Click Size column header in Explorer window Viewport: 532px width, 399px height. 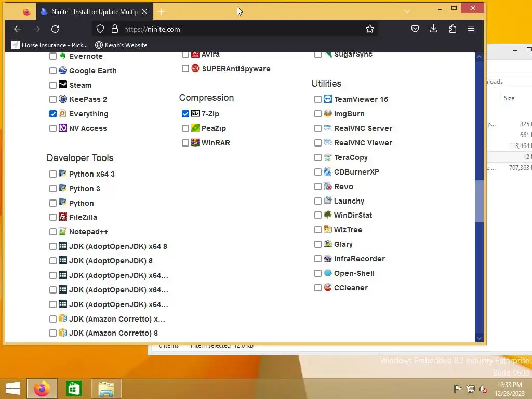pyautogui.click(x=509, y=98)
